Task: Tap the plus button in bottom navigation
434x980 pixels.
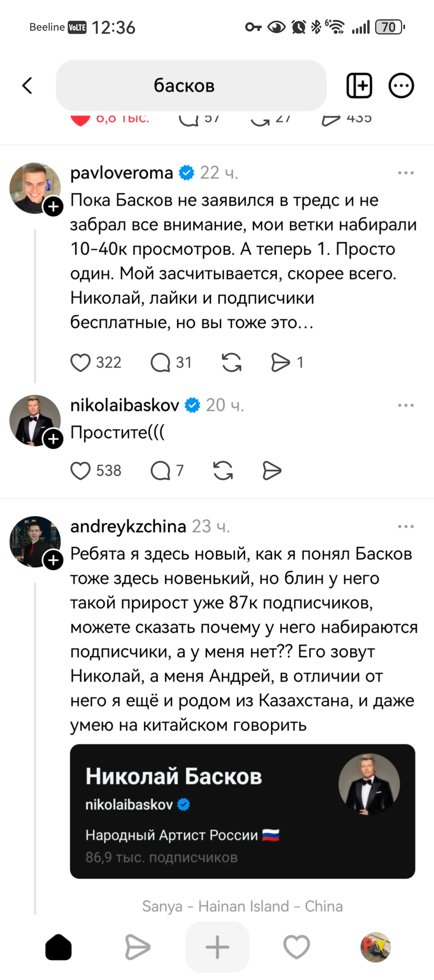Action: 217,947
